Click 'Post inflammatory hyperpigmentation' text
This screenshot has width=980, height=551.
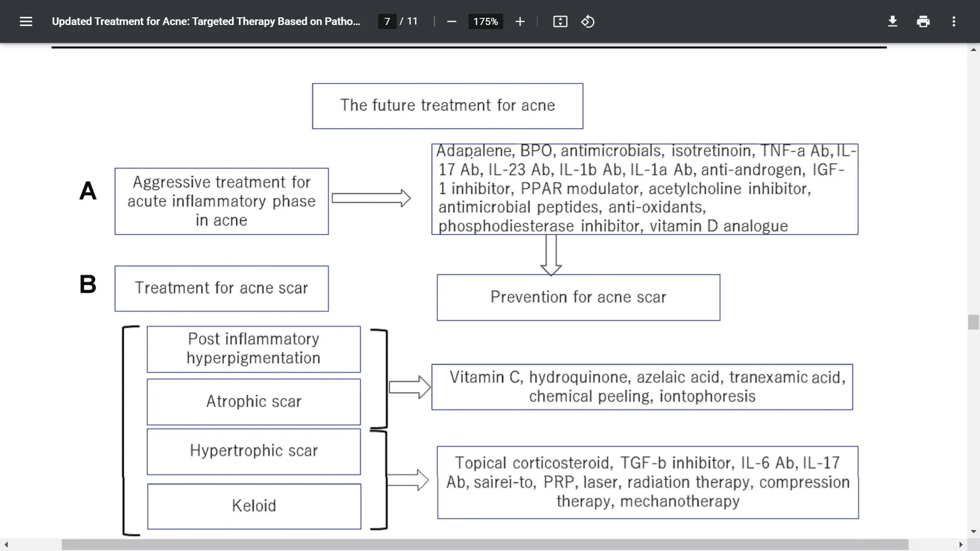tap(254, 348)
